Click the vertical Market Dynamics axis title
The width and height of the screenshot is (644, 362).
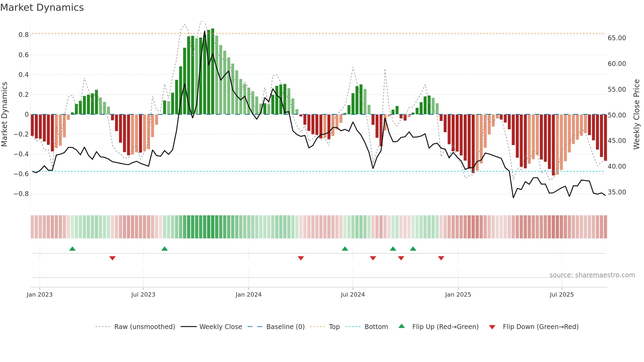[x=4, y=114]
